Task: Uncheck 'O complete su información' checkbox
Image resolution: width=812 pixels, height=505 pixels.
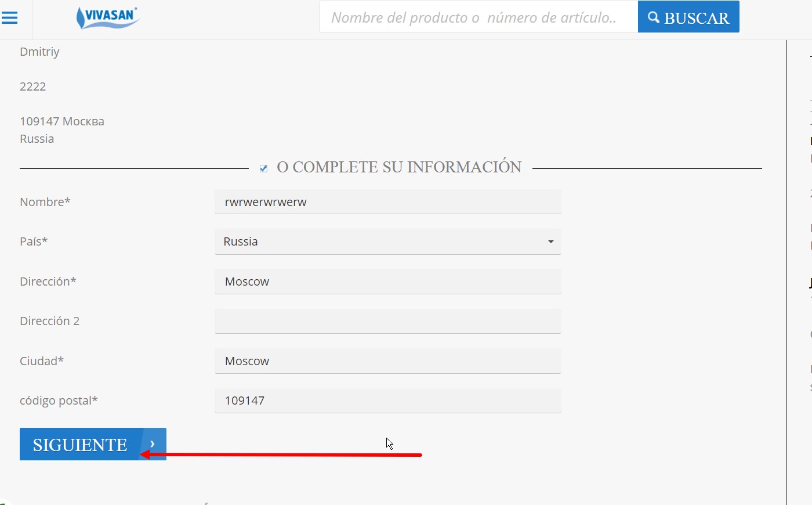Action: tap(263, 168)
